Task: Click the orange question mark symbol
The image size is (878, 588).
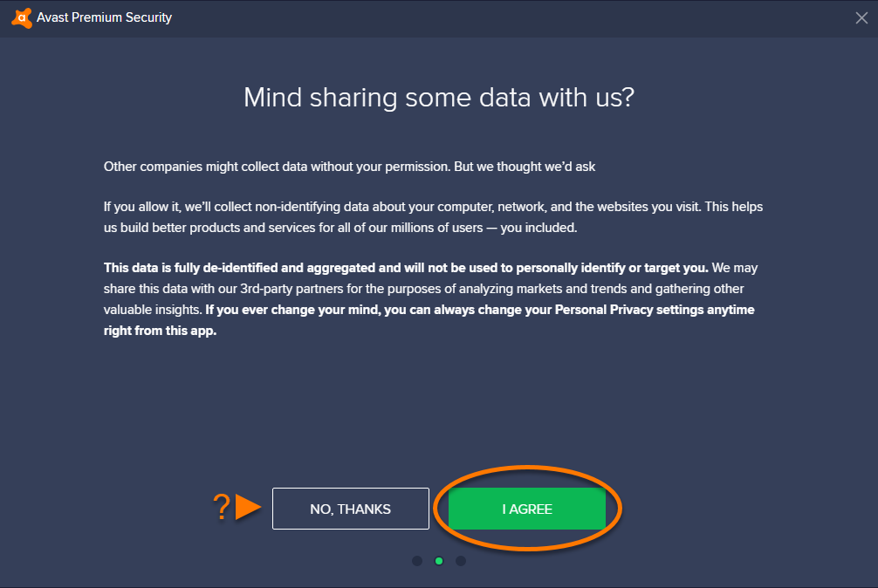Action: click(222, 507)
